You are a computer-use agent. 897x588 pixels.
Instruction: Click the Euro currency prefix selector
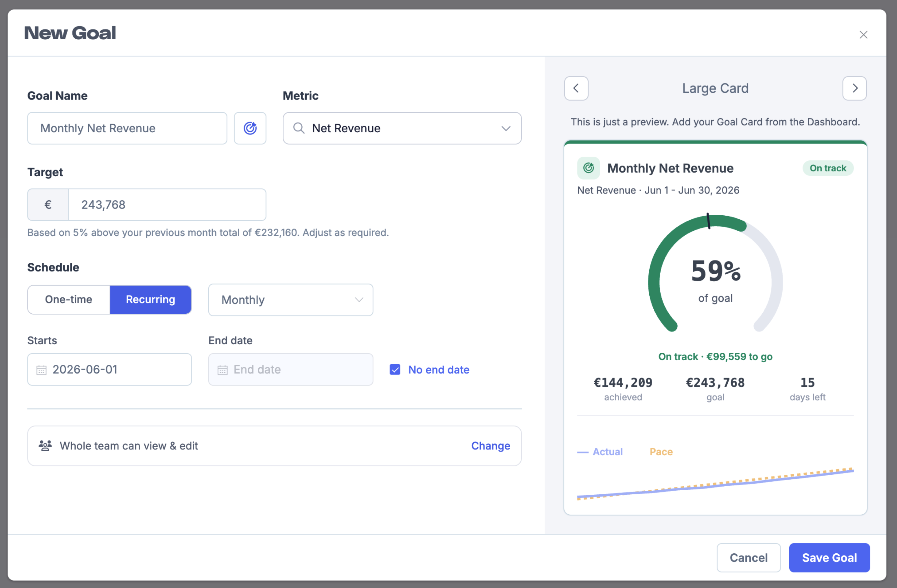[48, 204]
